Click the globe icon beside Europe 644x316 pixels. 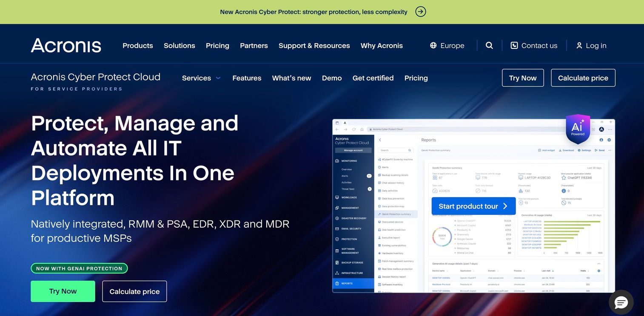[433, 45]
